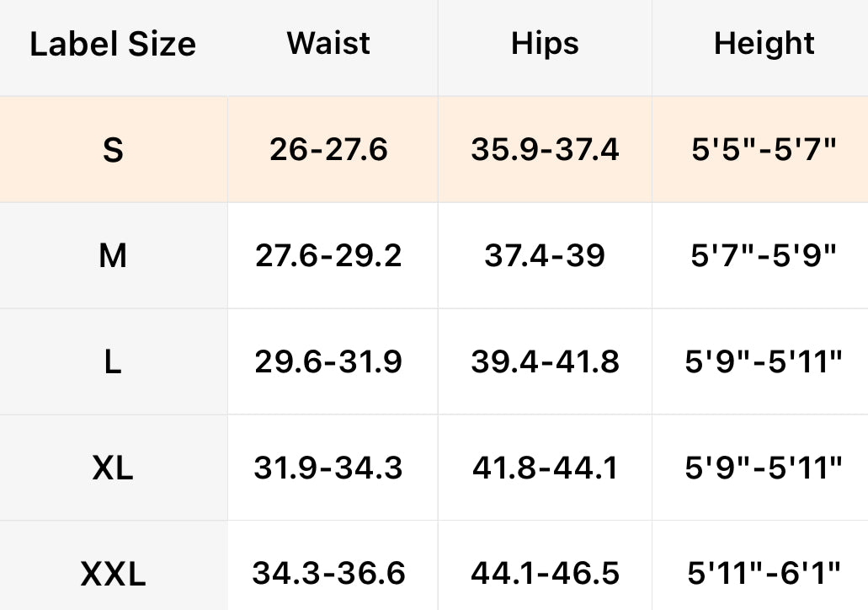
Task: Click the Waist column header
Action: point(328,43)
